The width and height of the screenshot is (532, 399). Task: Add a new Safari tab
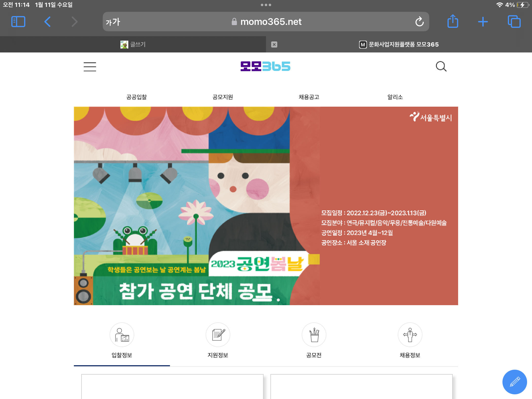pyautogui.click(x=483, y=22)
